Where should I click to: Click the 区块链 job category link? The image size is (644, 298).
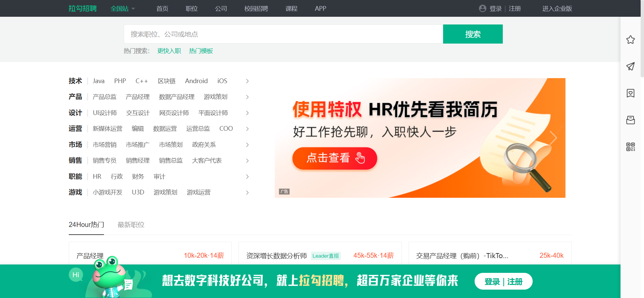pos(167,81)
